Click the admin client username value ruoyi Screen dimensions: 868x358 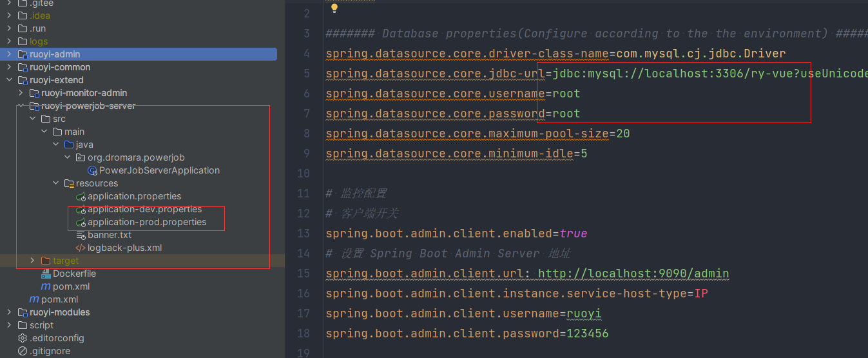point(584,313)
